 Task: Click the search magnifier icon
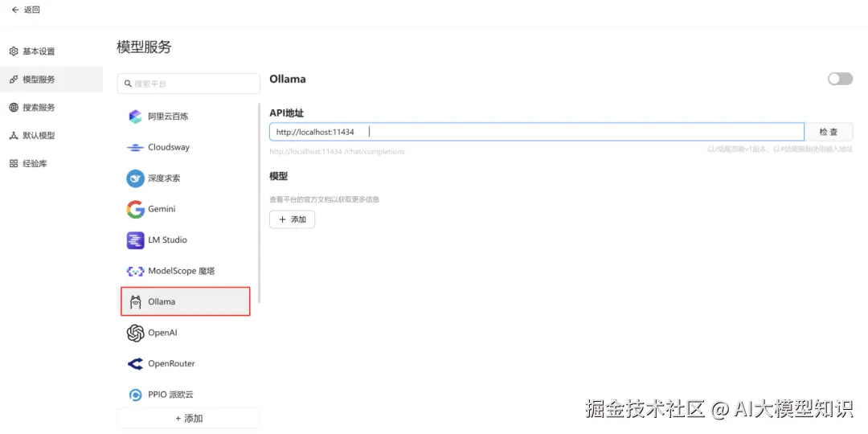pos(129,84)
